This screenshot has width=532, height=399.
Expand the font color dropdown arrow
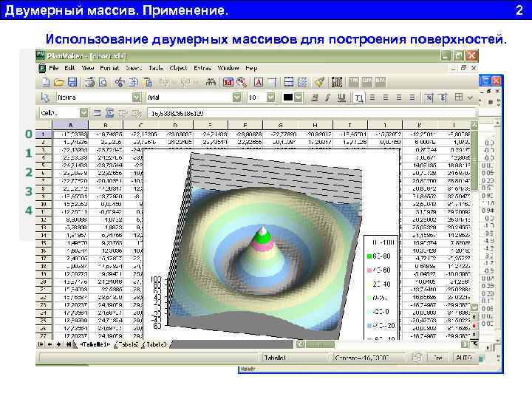coord(299,98)
